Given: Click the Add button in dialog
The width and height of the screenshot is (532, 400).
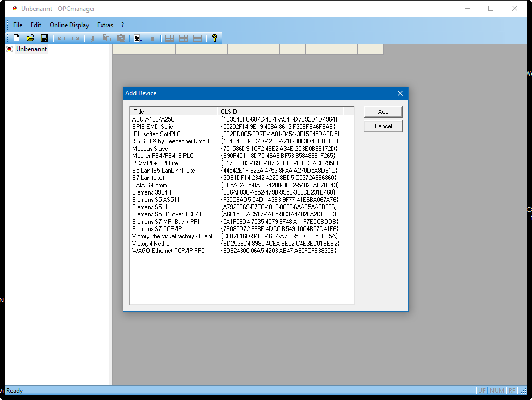Looking at the screenshot, I should tap(383, 112).
